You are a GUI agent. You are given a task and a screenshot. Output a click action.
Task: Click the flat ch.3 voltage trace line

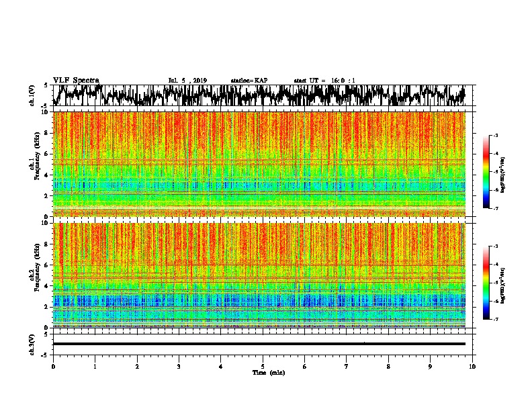[259, 344]
